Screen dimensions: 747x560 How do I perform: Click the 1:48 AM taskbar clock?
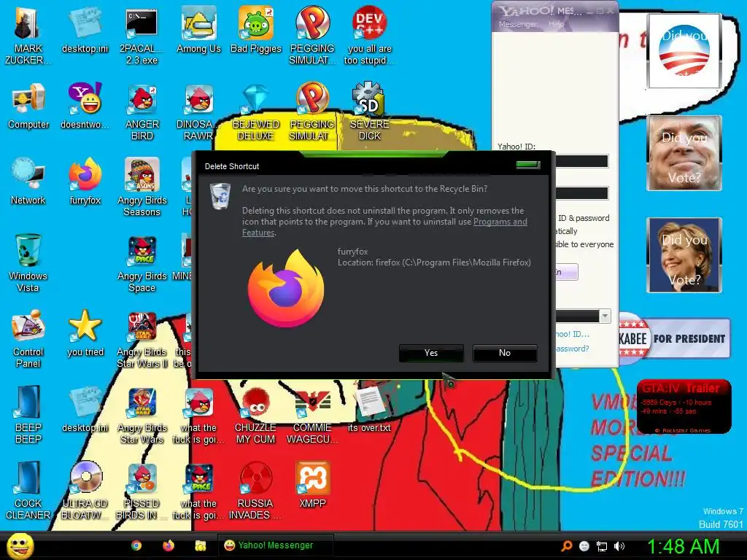pyautogui.click(x=683, y=546)
